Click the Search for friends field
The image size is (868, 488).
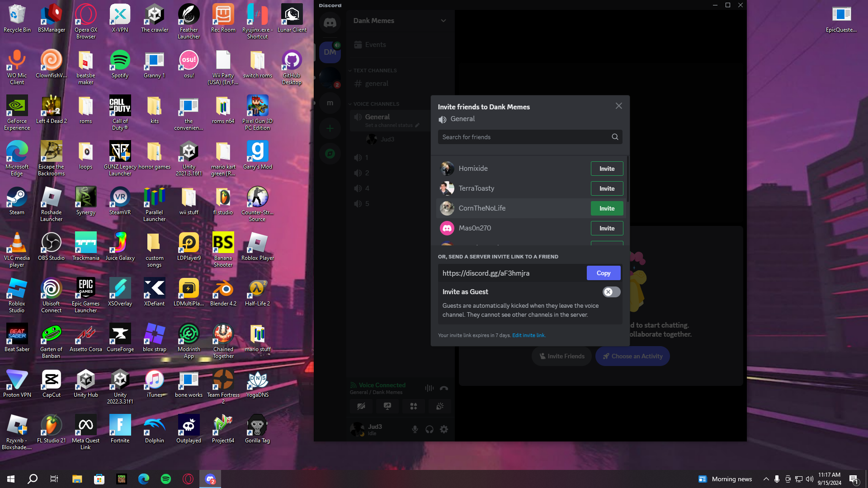click(524, 137)
